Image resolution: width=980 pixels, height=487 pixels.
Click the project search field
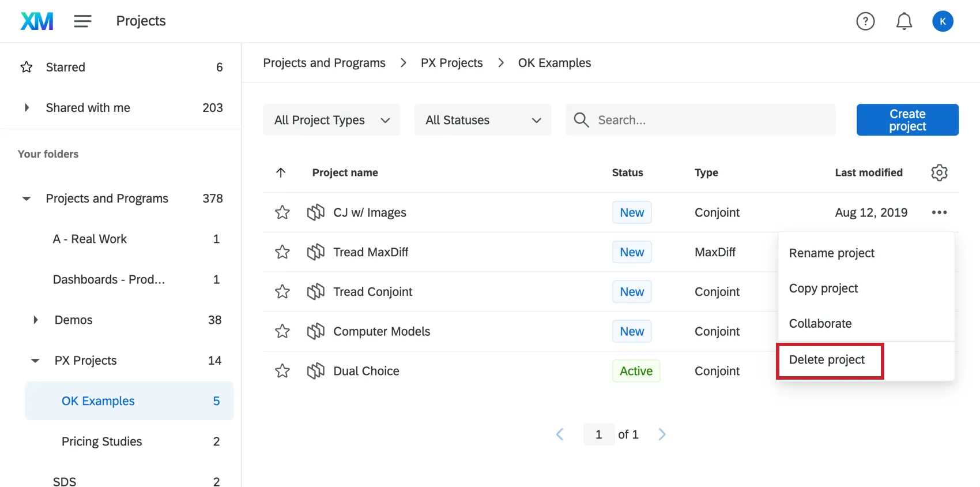tap(700, 120)
